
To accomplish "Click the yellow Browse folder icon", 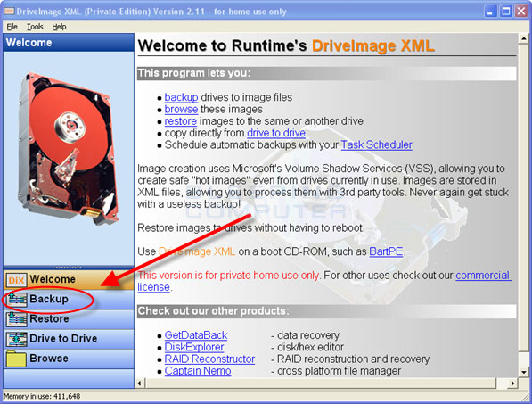I will (16, 359).
